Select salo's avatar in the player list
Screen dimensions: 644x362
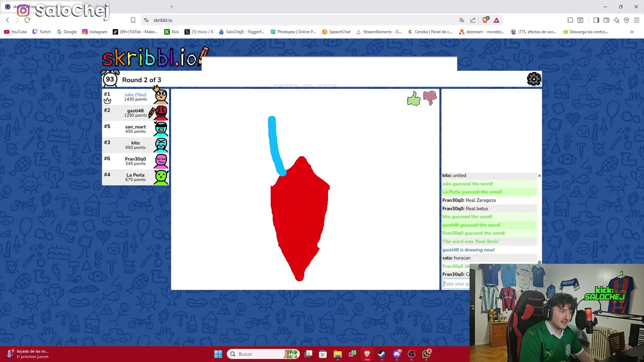point(161,96)
